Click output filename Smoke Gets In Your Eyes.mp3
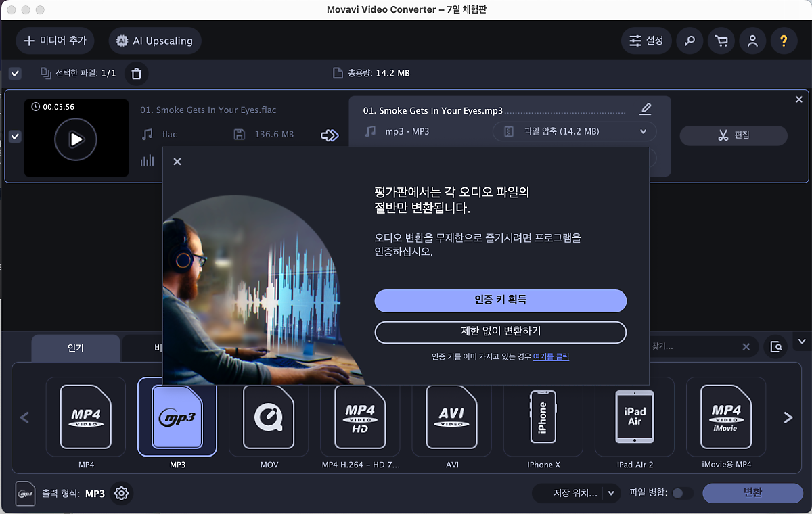 pyautogui.click(x=433, y=110)
